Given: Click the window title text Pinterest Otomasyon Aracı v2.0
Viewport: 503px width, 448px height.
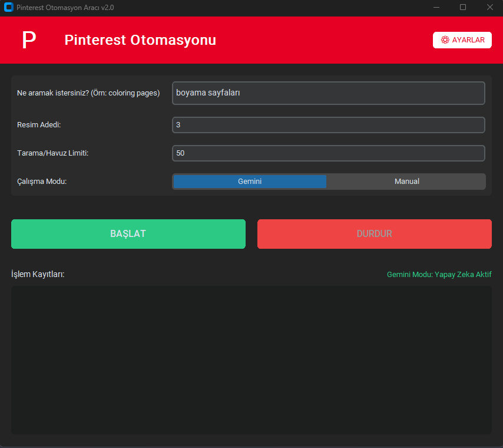Looking at the screenshot, I should pyautogui.click(x=65, y=8).
